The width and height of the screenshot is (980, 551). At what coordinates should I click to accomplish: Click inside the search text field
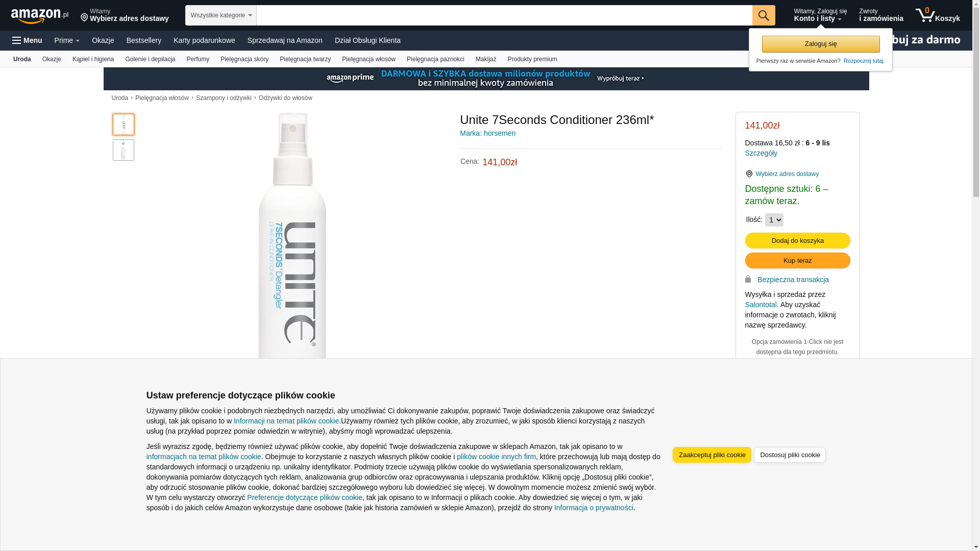[504, 15]
